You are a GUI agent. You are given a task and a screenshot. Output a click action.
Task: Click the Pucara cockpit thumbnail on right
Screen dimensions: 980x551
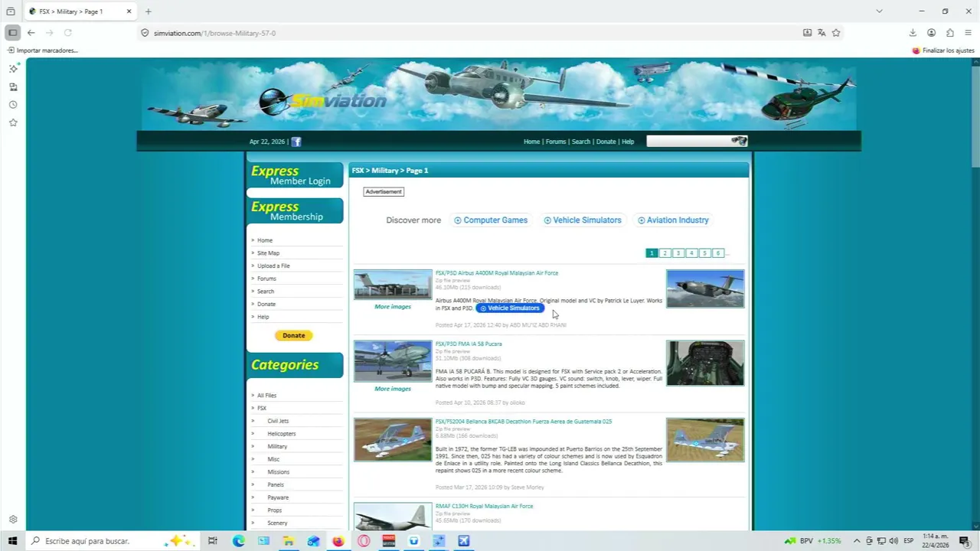tap(705, 364)
